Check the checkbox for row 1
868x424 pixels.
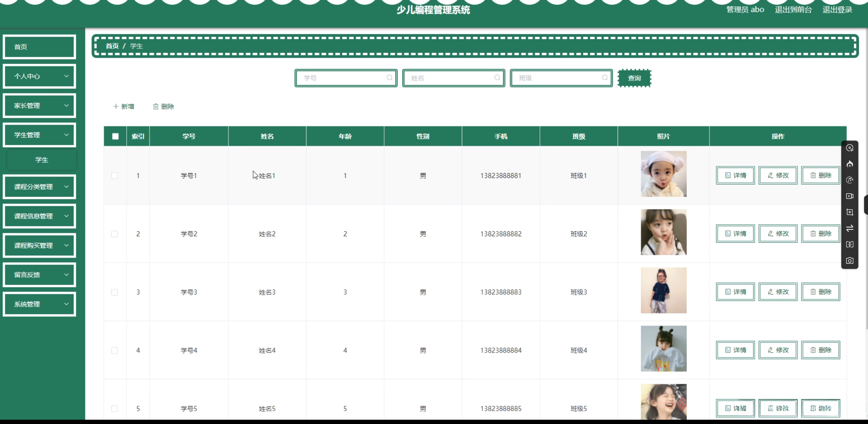tap(114, 176)
